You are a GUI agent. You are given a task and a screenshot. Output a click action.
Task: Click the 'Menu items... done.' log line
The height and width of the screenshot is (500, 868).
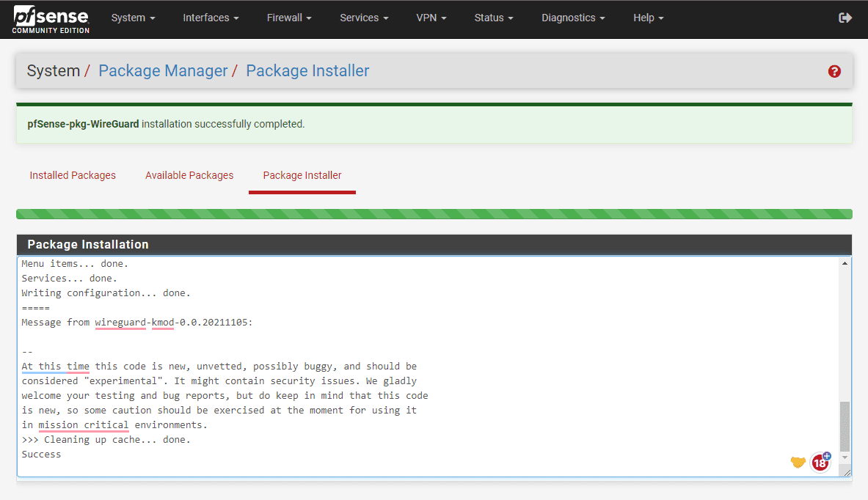75,264
